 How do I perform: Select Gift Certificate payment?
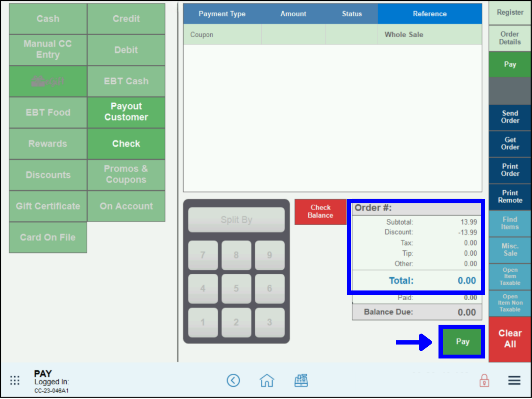coord(48,206)
